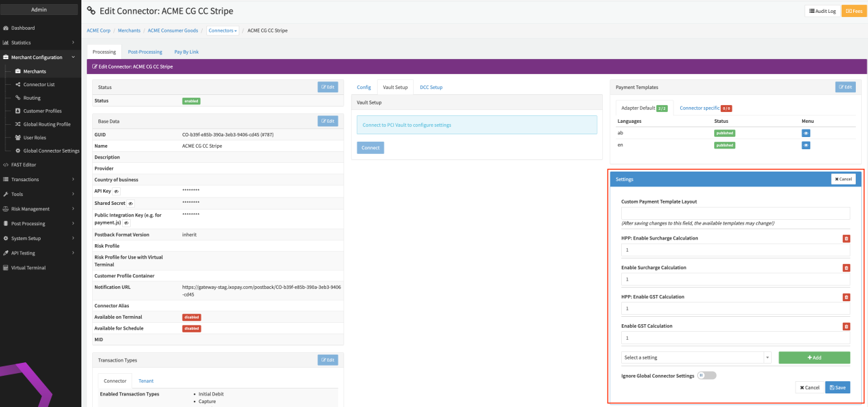Delete the HPP: Enable GST Calculation setting
This screenshot has height=407, width=868.
[x=846, y=297]
